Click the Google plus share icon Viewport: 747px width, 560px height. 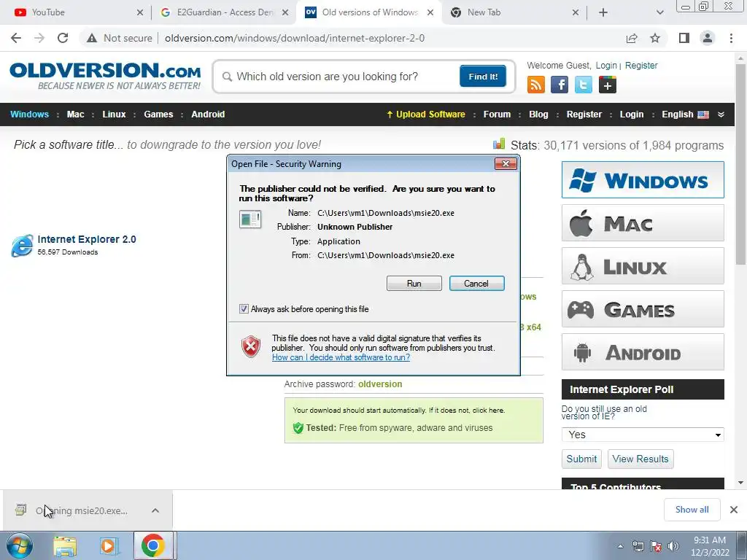pyautogui.click(x=608, y=85)
